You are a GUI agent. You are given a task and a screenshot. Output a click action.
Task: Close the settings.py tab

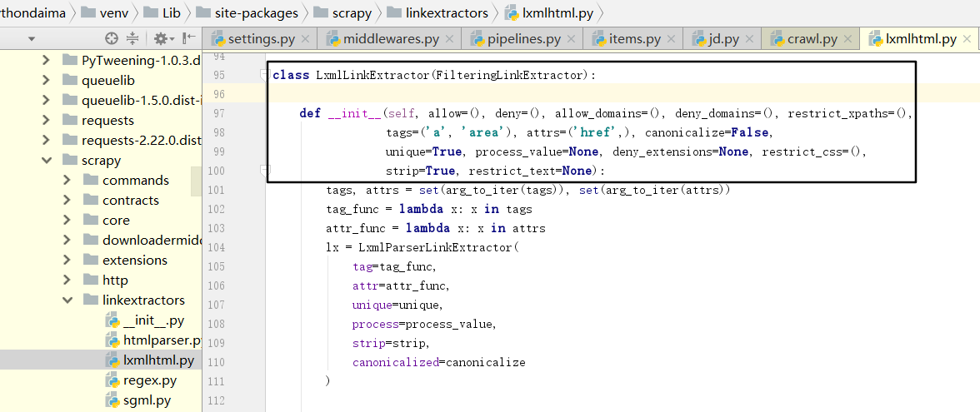(305, 39)
